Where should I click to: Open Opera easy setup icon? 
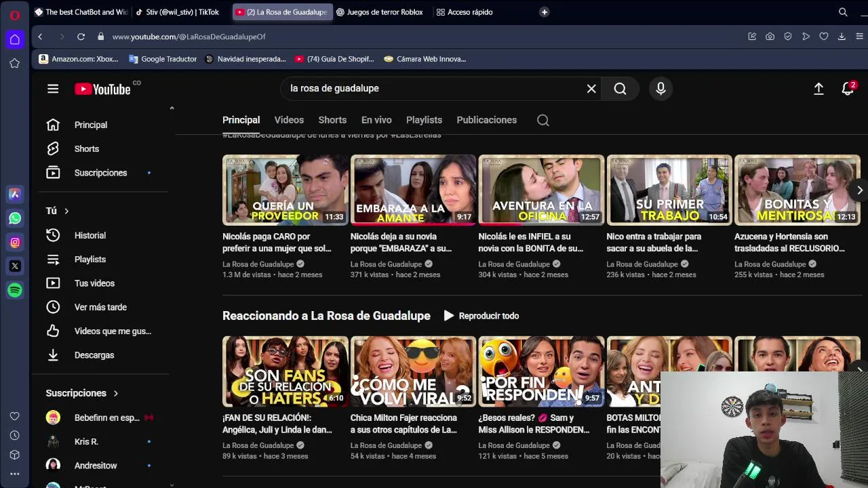[x=859, y=37]
